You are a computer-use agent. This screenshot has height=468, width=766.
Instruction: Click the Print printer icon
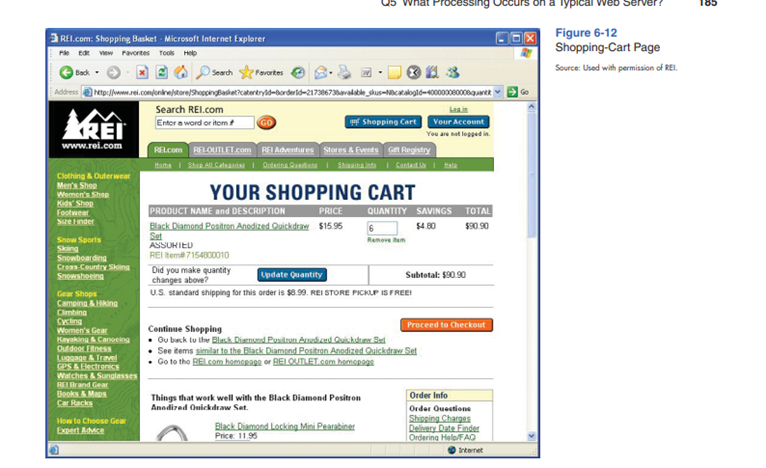point(344,73)
